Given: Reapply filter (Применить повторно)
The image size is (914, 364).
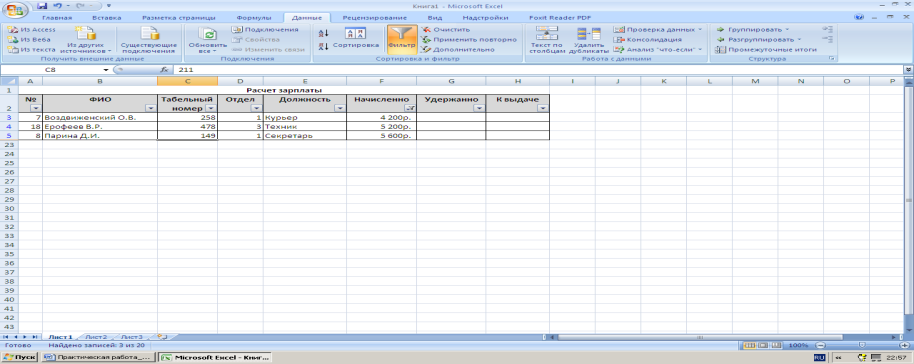Looking at the screenshot, I should pyautogui.click(x=469, y=39).
